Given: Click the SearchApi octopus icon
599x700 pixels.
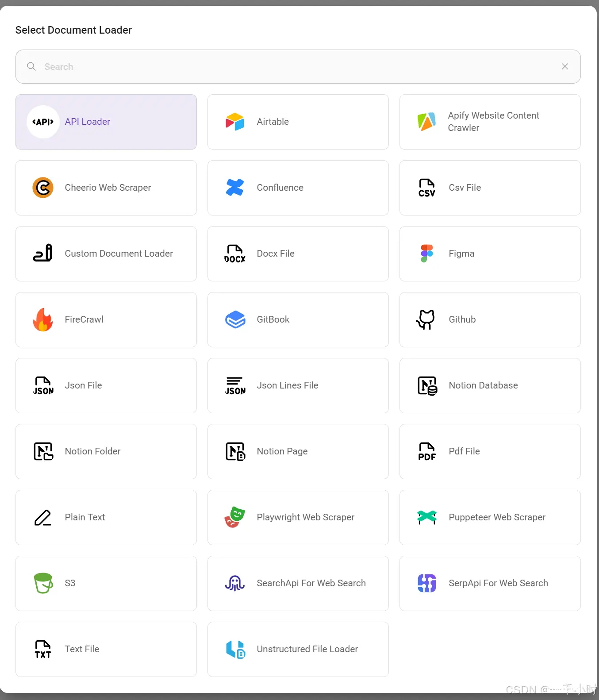Looking at the screenshot, I should click(235, 583).
